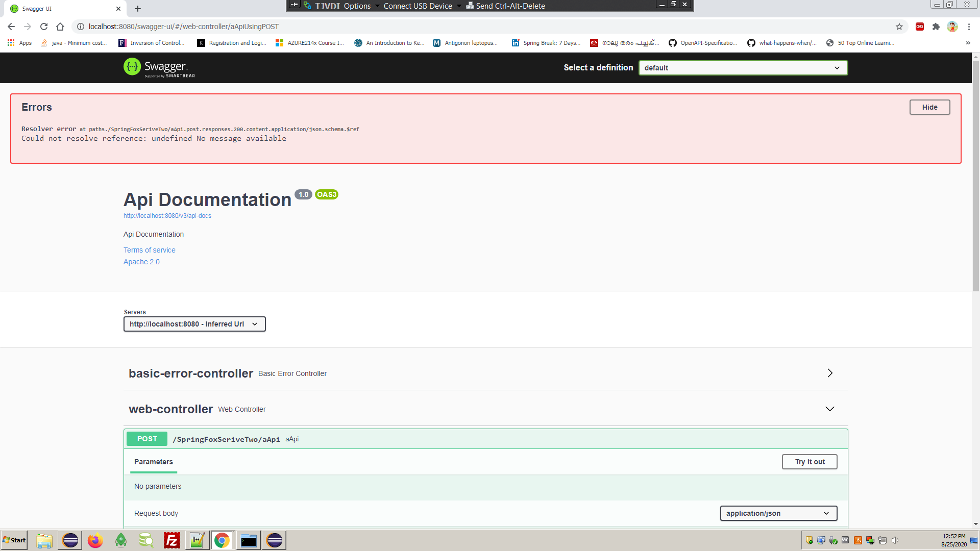Image resolution: width=980 pixels, height=551 pixels.
Task: Open the Apps bookmarks shortcut
Action: point(19,43)
